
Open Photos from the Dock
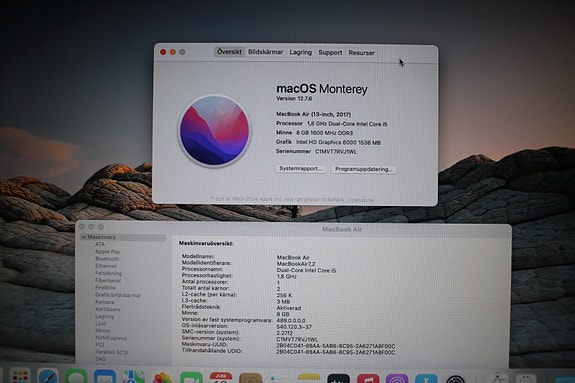(x=162, y=377)
